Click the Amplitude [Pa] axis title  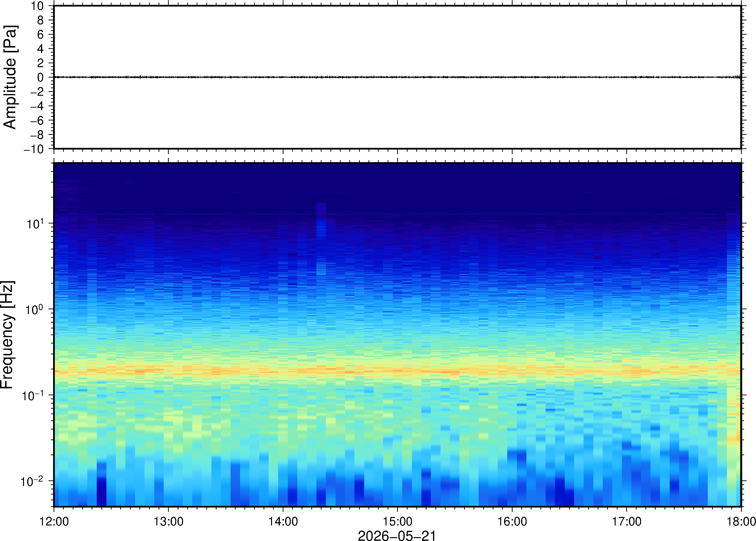[x=10, y=77]
